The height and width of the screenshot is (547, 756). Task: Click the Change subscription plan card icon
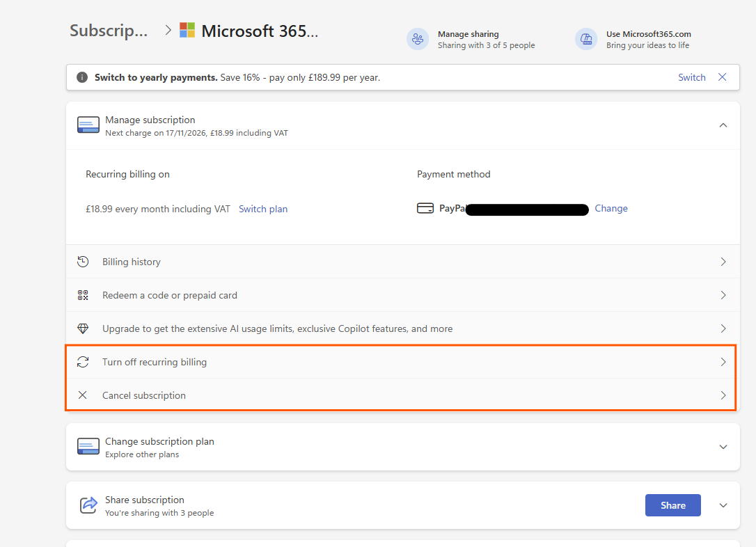click(88, 446)
